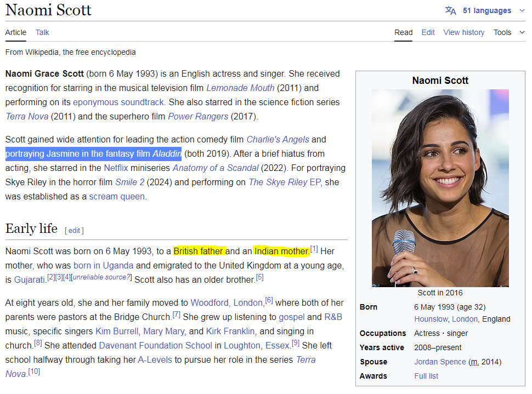
Task: Jump to citation reference 10
Action: 34,372
